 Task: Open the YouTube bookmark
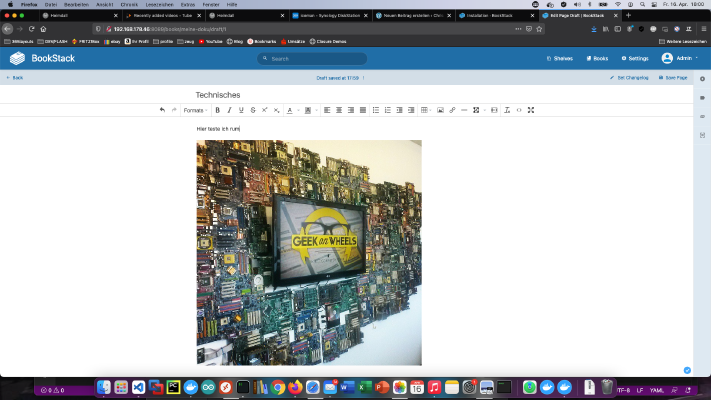[x=210, y=41]
